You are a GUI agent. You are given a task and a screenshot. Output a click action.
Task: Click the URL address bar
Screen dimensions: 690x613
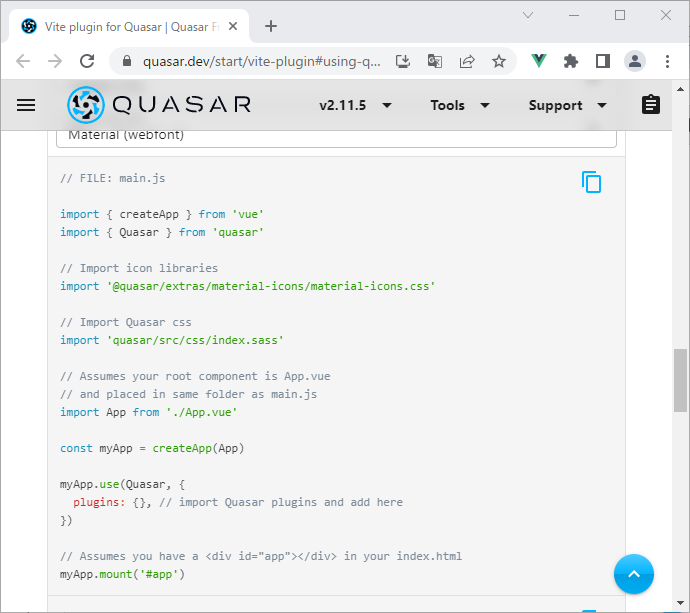(x=261, y=61)
